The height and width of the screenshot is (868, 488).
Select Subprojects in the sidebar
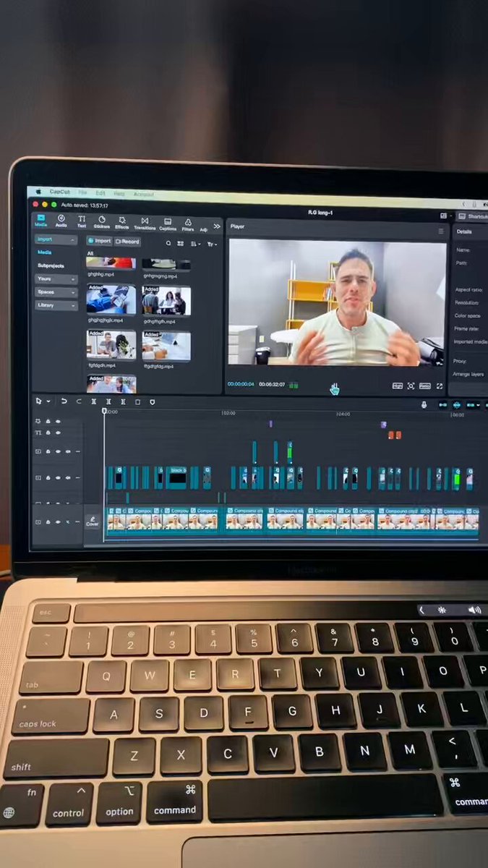pyautogui.click(x=51, y=265)
